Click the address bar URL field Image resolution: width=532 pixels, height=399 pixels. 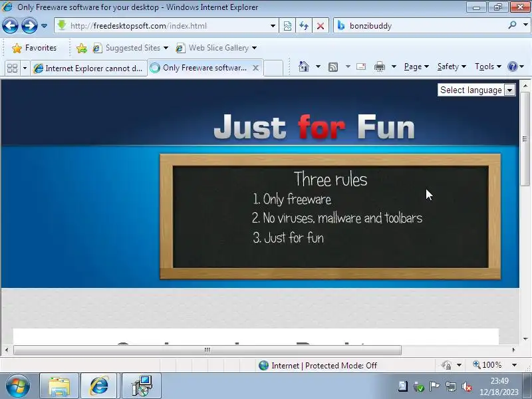(x=166, y=26)
